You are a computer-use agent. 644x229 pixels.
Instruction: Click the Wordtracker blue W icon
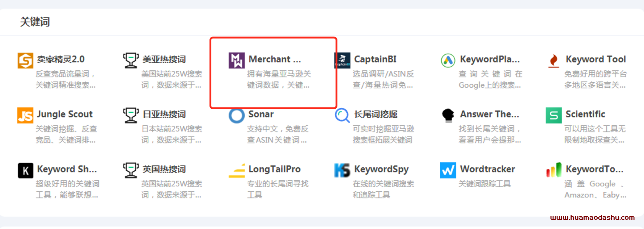point(448,170)
